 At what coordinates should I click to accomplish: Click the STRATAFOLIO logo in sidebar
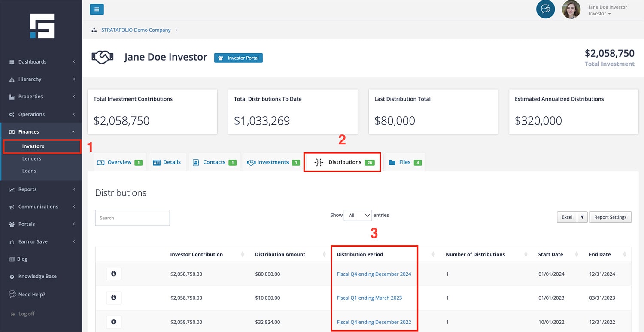(42, 26)
